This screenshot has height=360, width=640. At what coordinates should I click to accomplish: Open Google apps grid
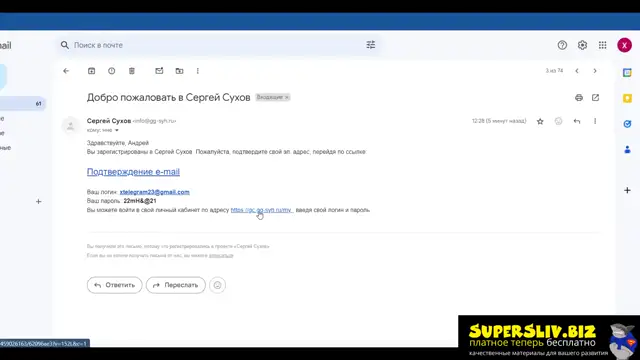point(602,45)
